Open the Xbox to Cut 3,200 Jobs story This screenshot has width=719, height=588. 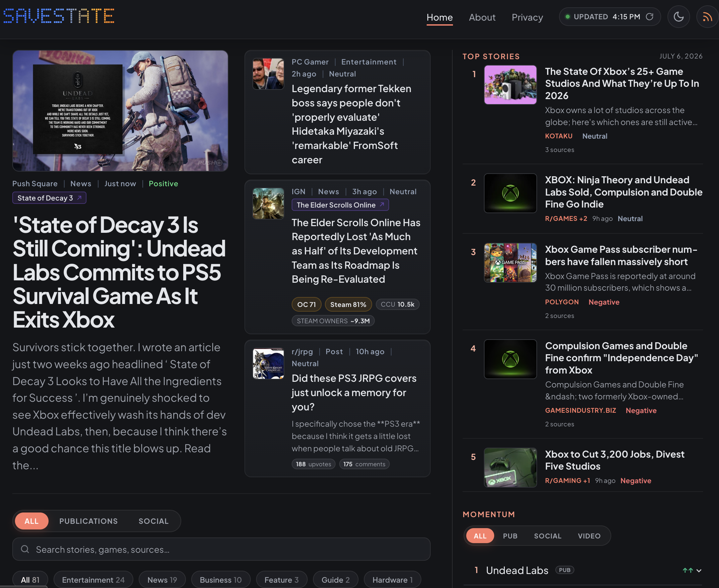614,460
